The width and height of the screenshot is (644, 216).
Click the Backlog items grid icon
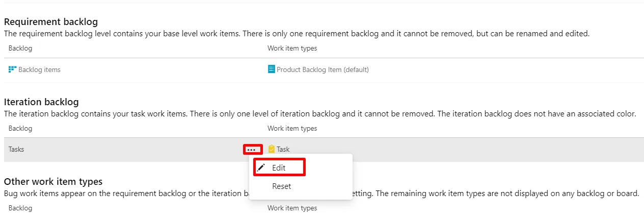click(13, 69)
